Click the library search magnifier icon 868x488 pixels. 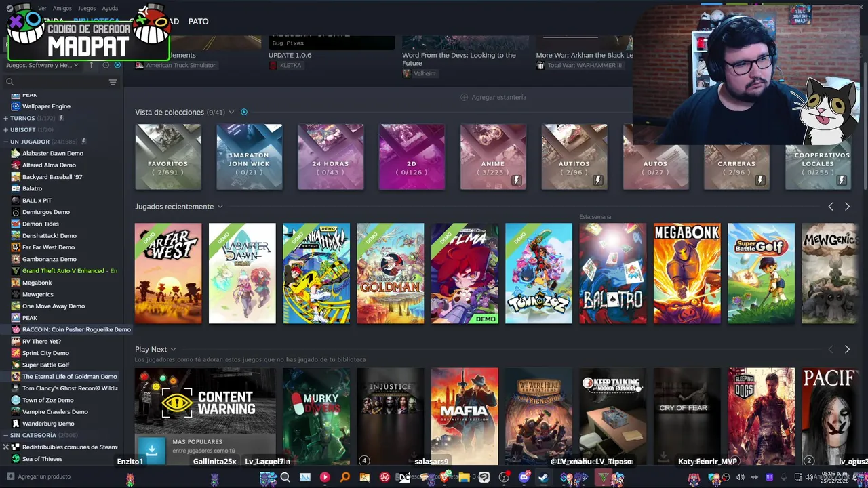[x=9, y=82]
